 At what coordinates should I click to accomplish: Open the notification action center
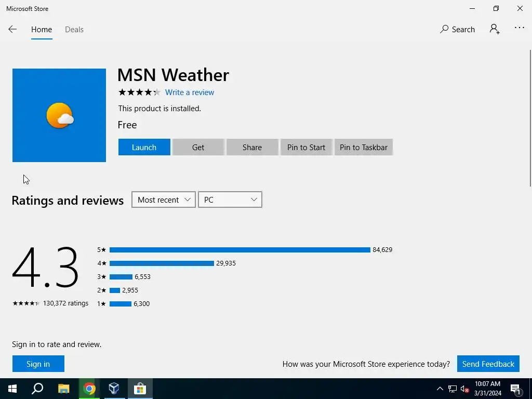point(516,389)
